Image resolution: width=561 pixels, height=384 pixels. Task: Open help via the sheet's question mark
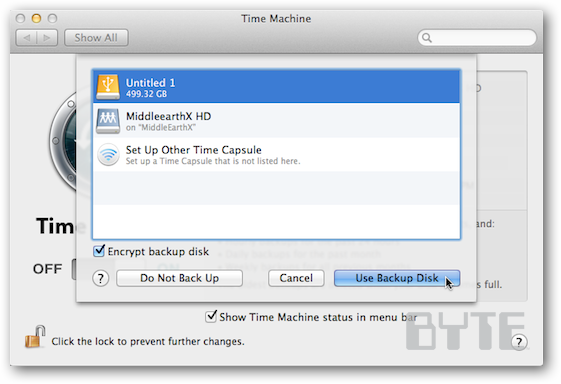(101, 278)
